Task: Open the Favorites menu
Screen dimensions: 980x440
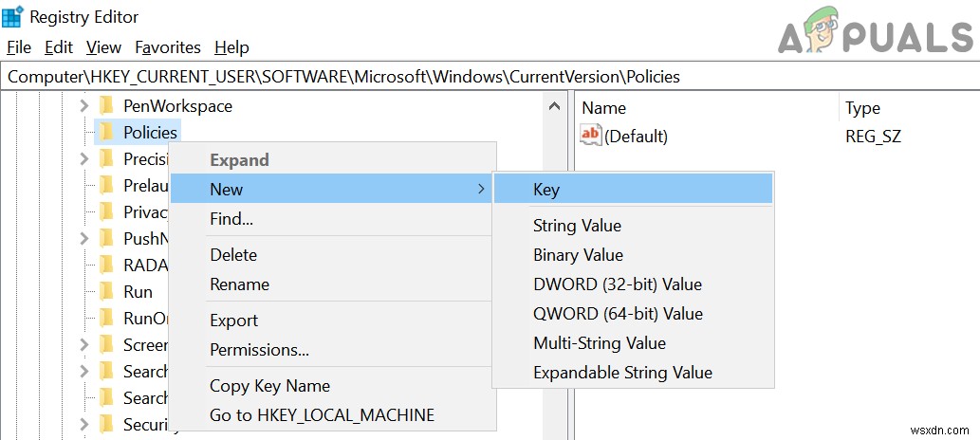Action: pyautogui.click(x=168, y=47)
